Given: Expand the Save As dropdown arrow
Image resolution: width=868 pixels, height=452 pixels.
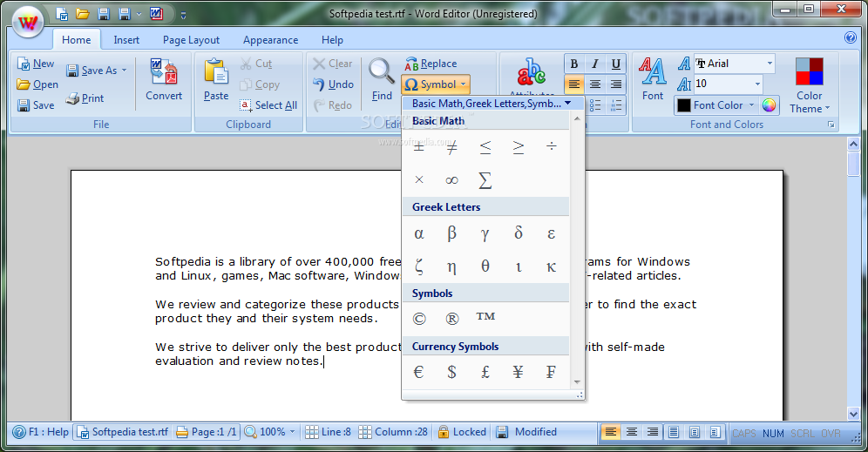Looking at the screenshot, I should (124, 71).
